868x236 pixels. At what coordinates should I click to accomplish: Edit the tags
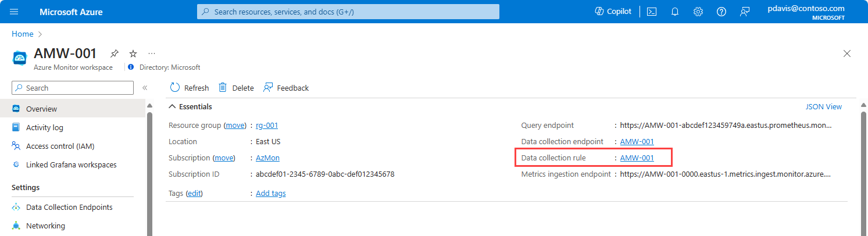tap(194, 193)
